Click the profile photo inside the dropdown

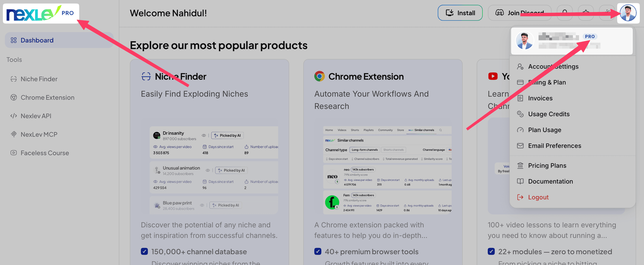525,41
